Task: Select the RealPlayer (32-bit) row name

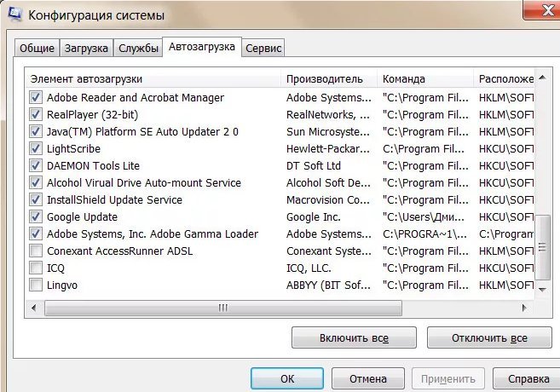Action: [92, 114]
